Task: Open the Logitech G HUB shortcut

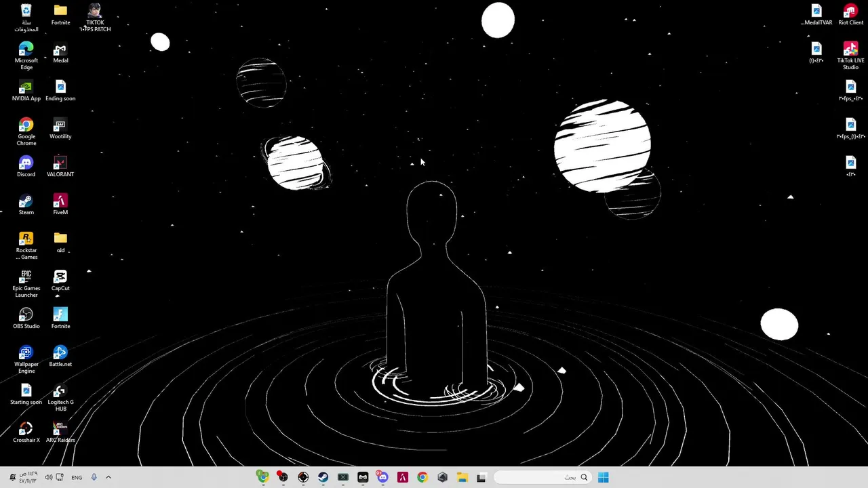Action: pyautogui.click(x=60, y=397)
